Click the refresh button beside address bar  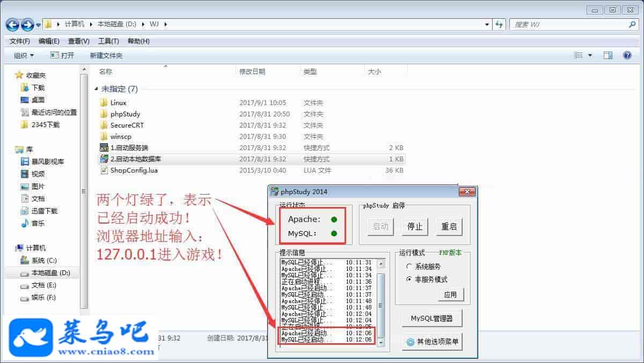(x=499, y=24)
